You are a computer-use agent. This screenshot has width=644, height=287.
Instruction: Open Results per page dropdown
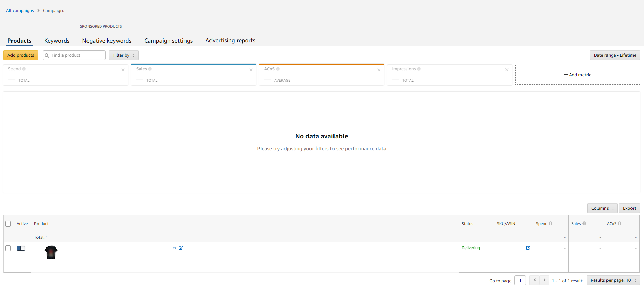click(613, 280)
